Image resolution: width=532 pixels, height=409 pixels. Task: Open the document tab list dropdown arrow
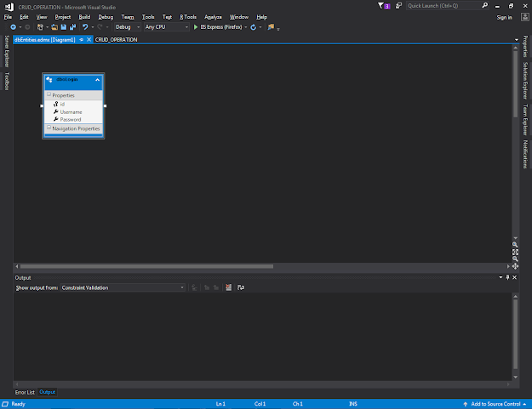coord(517,40)
